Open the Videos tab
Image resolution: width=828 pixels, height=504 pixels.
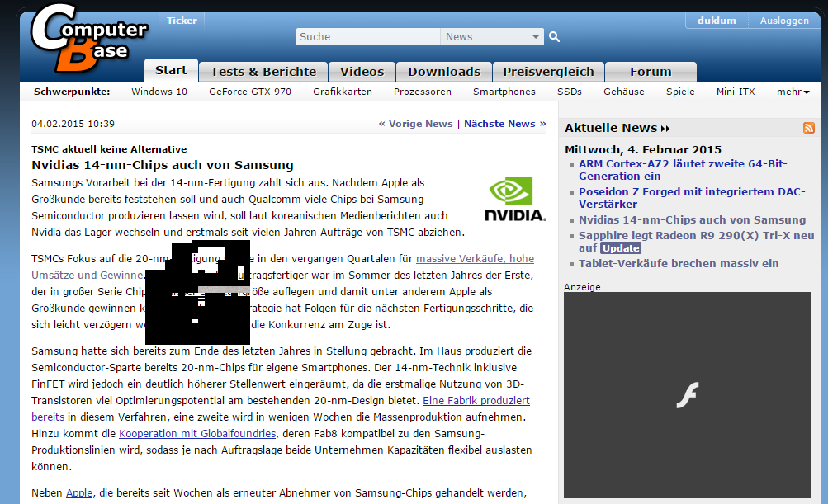362,71
